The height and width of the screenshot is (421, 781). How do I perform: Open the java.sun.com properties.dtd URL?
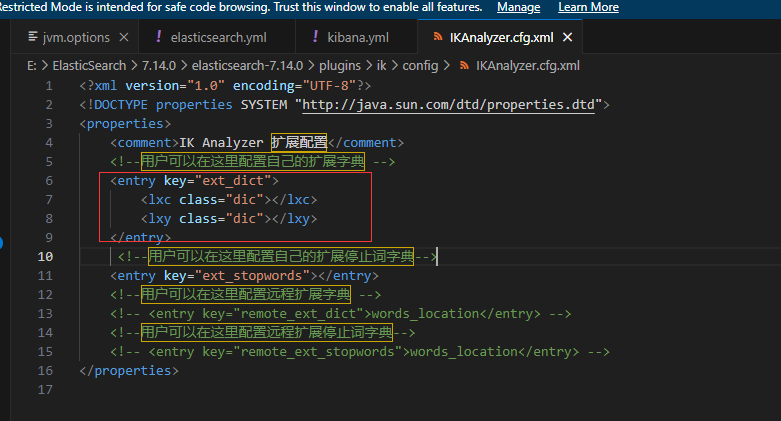click(448, 105)
